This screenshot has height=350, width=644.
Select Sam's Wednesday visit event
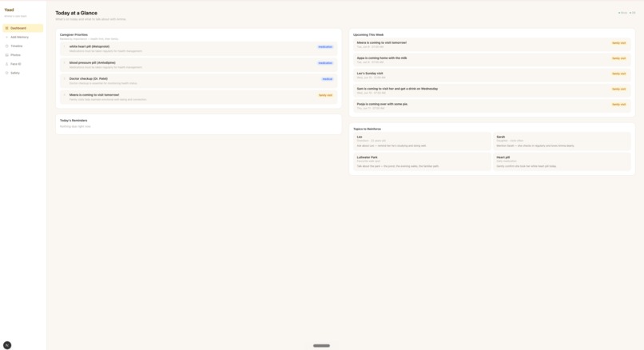491,90
